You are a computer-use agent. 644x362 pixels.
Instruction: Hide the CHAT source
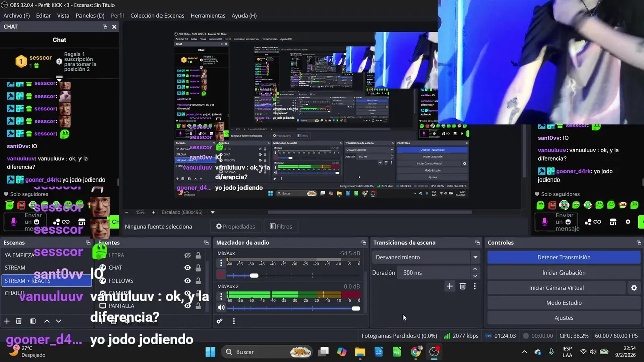click(187, 268)
